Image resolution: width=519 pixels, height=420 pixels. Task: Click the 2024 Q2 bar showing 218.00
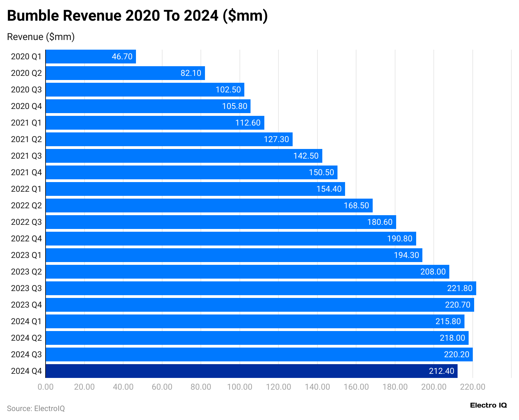coord(257,338)
